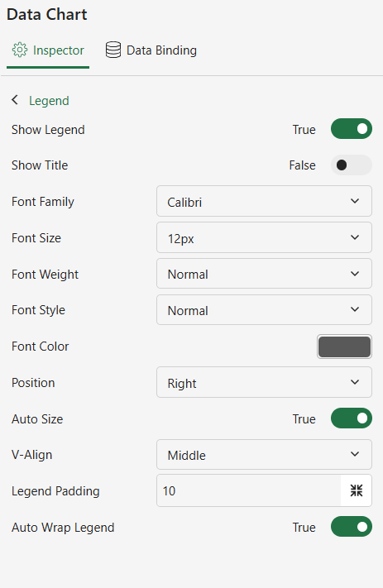383x588 pixels.
Task: Click the V-Align dropdown arrow icon
Action: (x=355, y=455)
